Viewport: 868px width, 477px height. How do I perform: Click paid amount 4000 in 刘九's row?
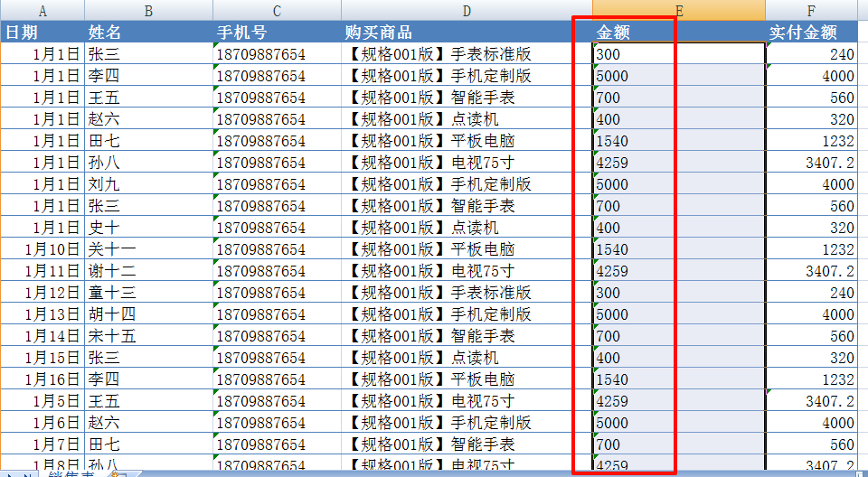tap(812, 183)
